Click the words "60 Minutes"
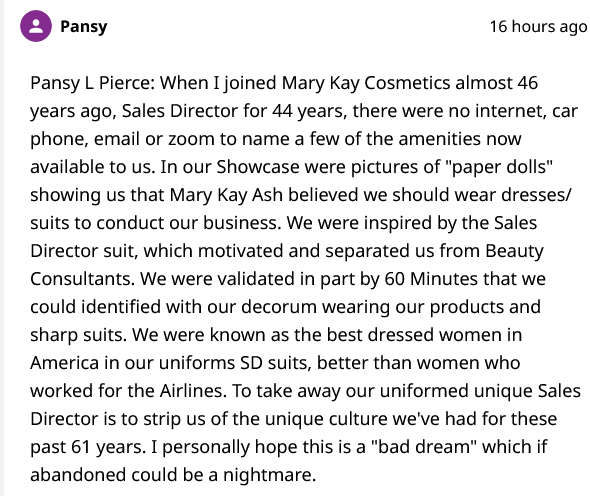 tap(431, 279)
